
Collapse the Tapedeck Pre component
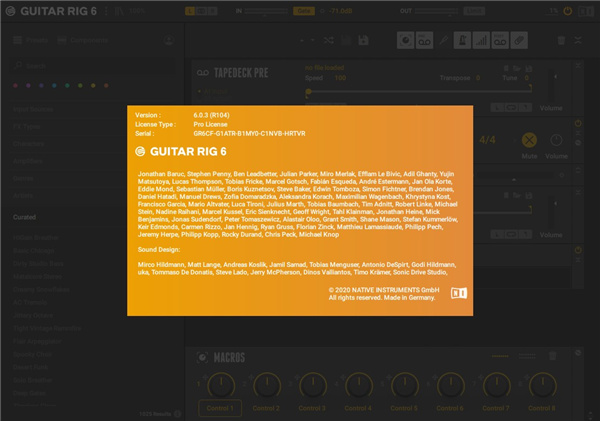point(578,66)
